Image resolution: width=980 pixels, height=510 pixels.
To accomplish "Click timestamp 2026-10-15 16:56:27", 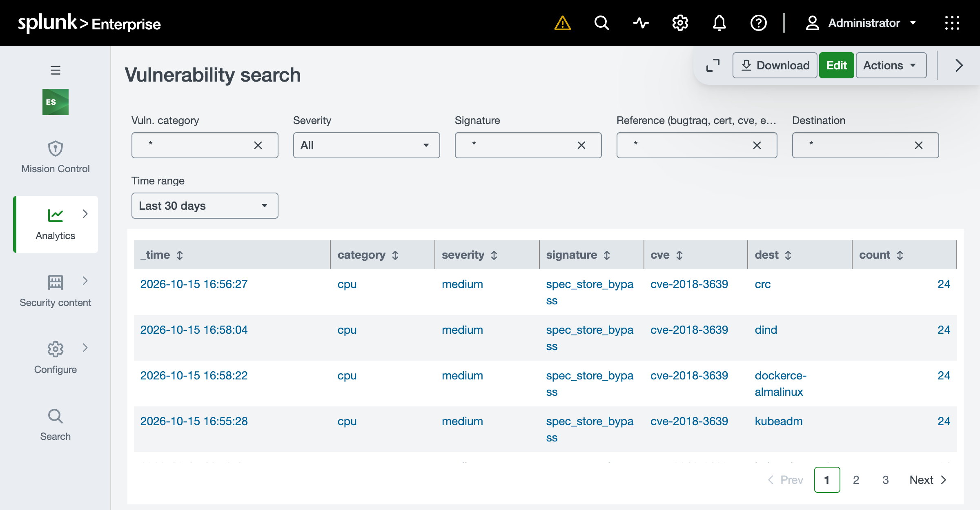I will tap(194, 284).
